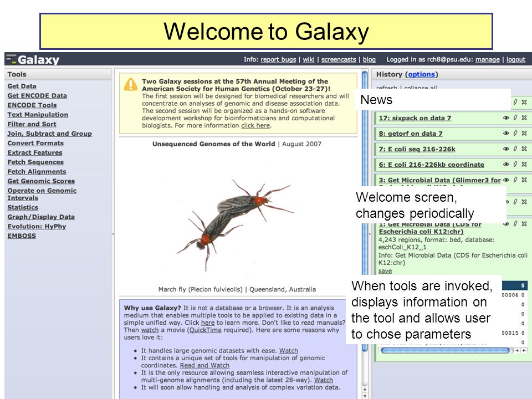Open Convert Formats tool section
Screen dimensions: 532x399
pyautogui.click(x=35, y=143)
